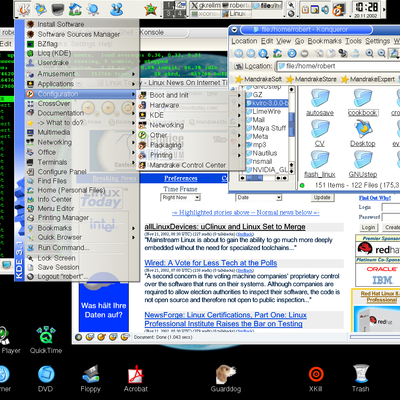Image resolution: width=400 pixels, height=400 pixels.
Task: Expand Configuration submenu in K menu
Action: tap(81, 94)
